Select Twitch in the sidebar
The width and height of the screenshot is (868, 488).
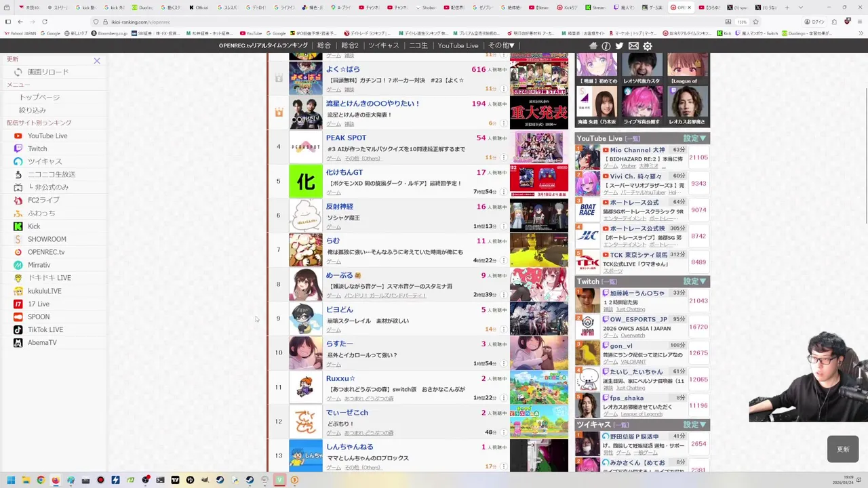pos(37,148)
